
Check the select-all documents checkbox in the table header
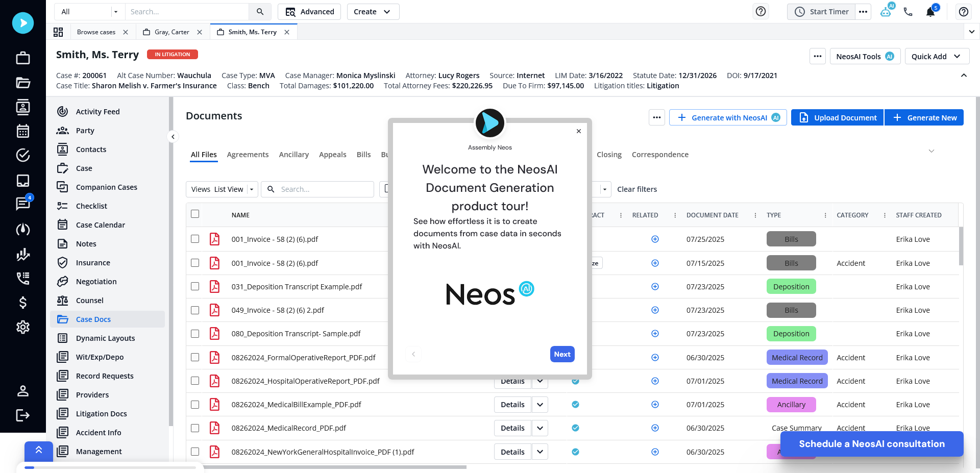coord(194,214)
